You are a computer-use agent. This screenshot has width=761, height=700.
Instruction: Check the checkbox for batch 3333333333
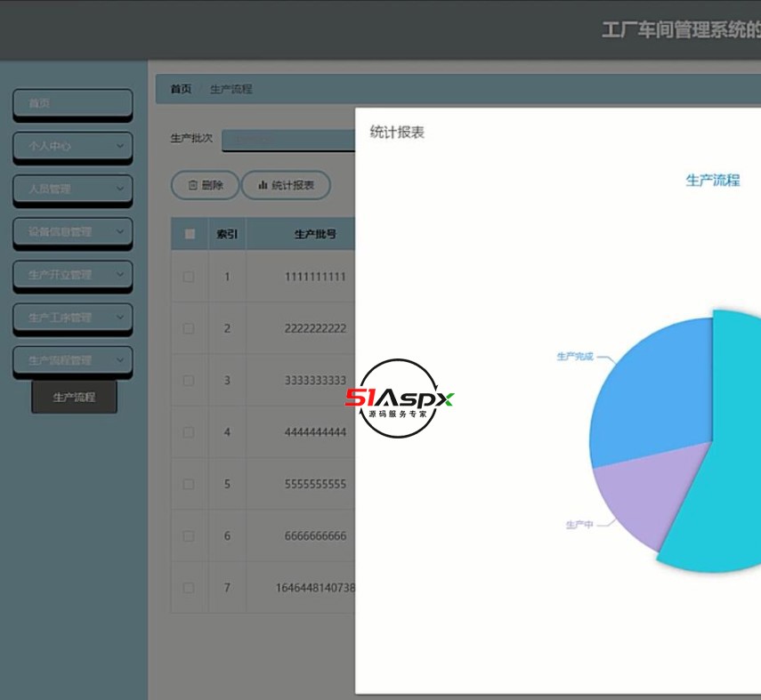point(188,380)
